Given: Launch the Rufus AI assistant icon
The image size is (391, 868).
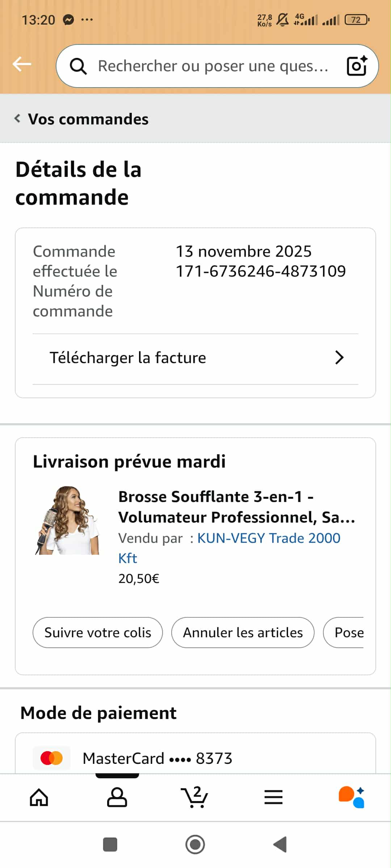Looking at the screenshot, I should 351,797.
